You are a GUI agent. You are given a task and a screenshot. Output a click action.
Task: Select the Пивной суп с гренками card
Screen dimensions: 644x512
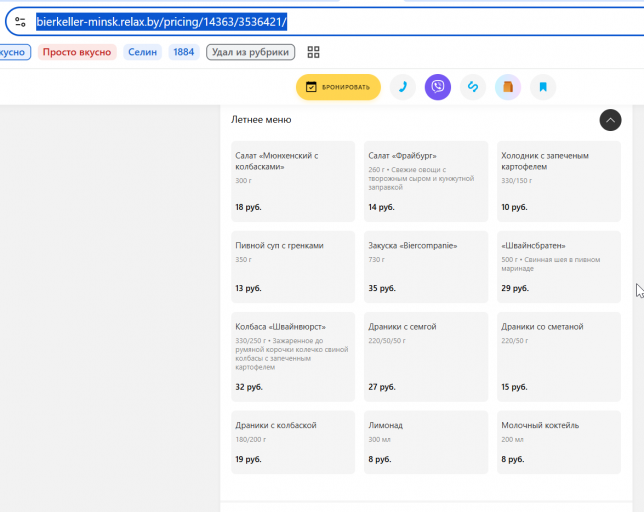click(x=293, y=267)
